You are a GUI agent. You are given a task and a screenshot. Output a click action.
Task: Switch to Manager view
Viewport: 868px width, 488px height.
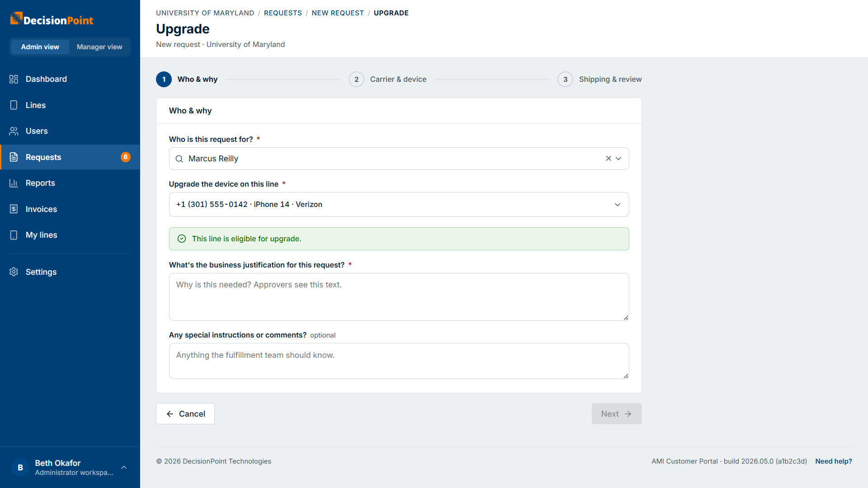point(99,47)
